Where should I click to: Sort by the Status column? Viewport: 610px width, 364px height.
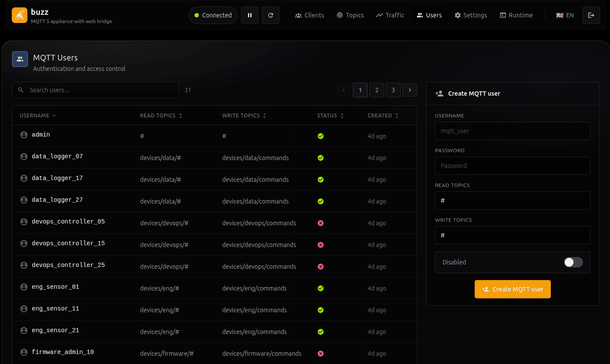(330, 116)
